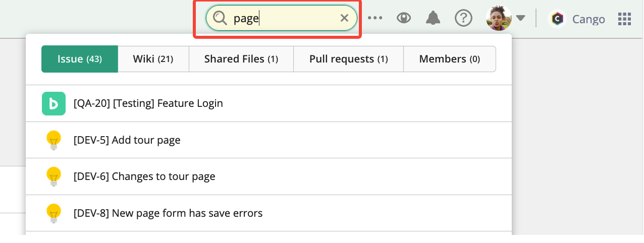This screenshot has width=644, height=243.
Task: Click the user profile avatar
Action: (x=499, y=19)
